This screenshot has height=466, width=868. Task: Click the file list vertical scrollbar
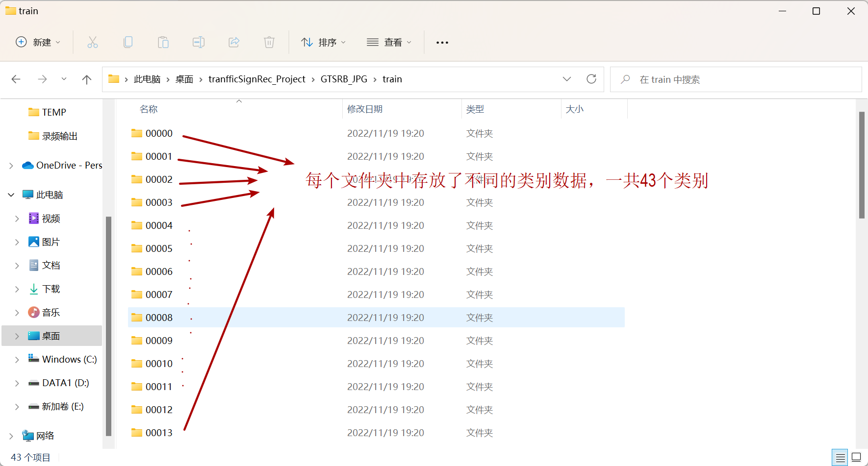click(862, 165)
